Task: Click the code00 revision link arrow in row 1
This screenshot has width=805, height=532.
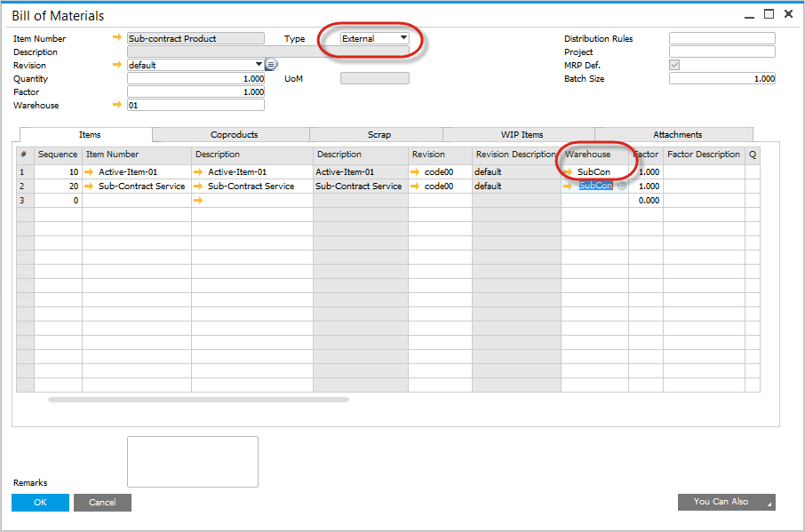Action: [415, 172]
